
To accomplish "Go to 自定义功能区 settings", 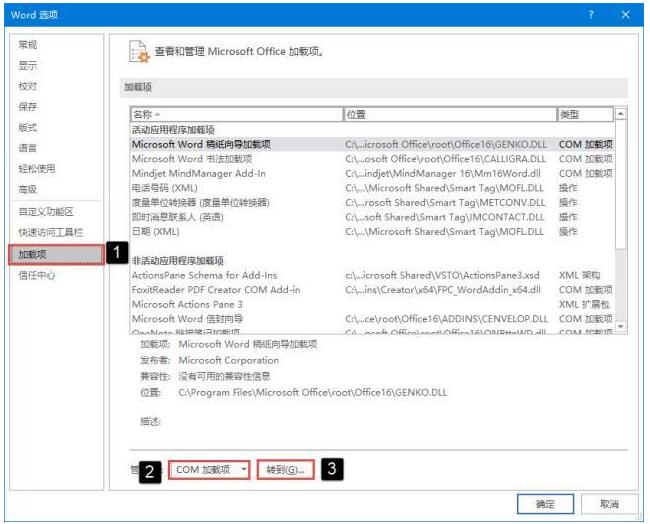I will pyautogui.click(x=46, y=212).
